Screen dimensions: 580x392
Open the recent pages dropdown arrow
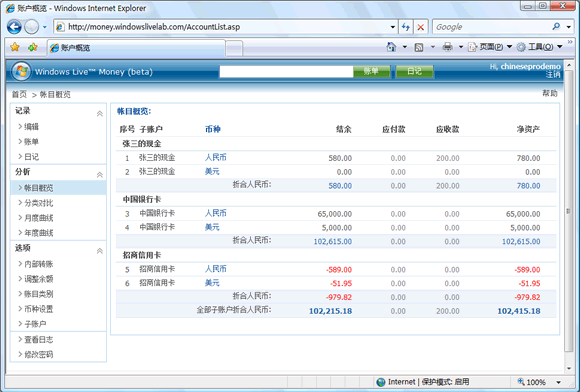(44, 27)
